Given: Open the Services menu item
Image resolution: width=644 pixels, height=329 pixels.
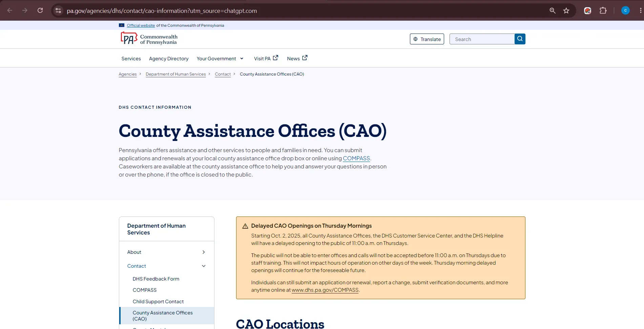Looking at the screenshot, I should [131, 59].
